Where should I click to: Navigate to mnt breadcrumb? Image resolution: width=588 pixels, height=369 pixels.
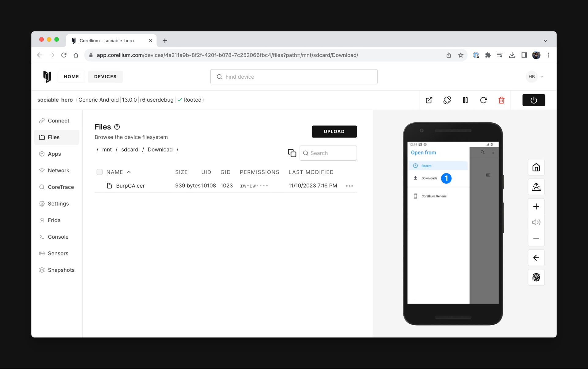[x=107, y=149]
